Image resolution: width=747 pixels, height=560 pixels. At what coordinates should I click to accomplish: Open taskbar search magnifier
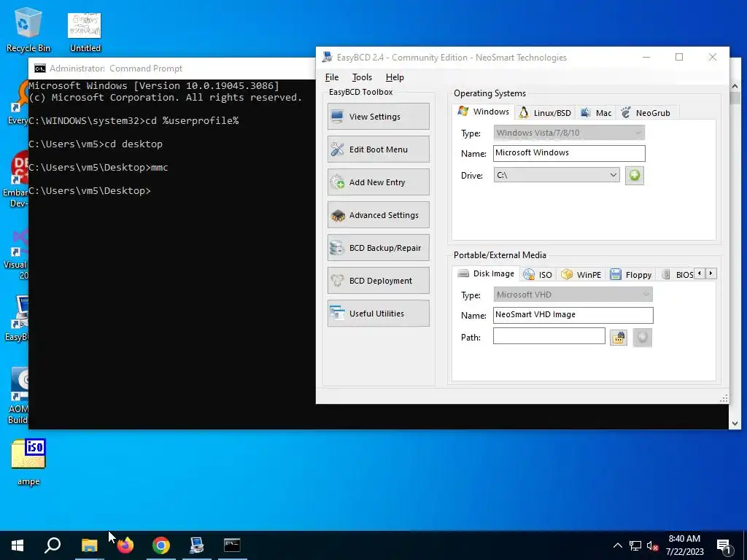53,545
